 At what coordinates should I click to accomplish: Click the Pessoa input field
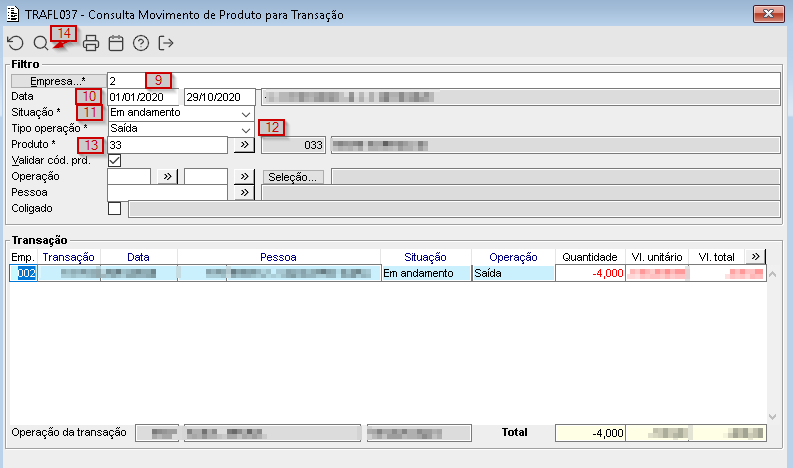[x=167, y=193]
